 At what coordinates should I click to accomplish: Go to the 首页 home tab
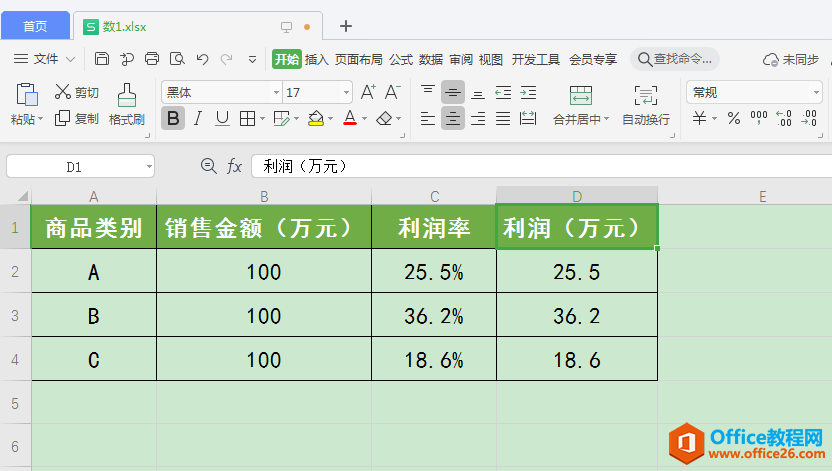click(x=35, y=26)
